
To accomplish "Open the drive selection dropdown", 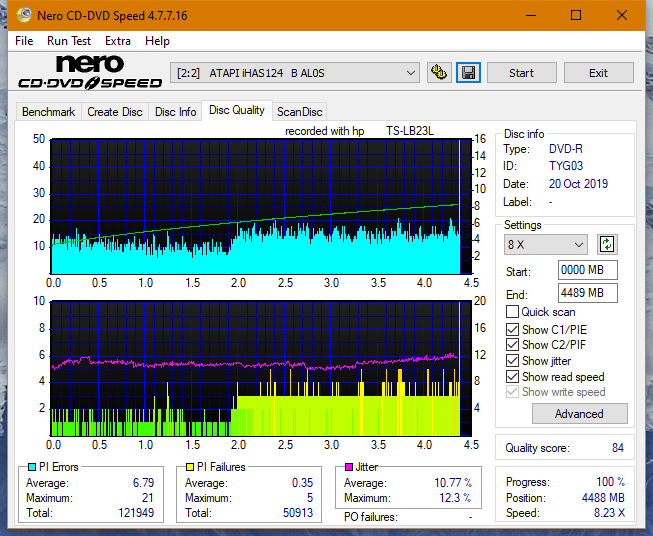I will (x=294, y=73).
